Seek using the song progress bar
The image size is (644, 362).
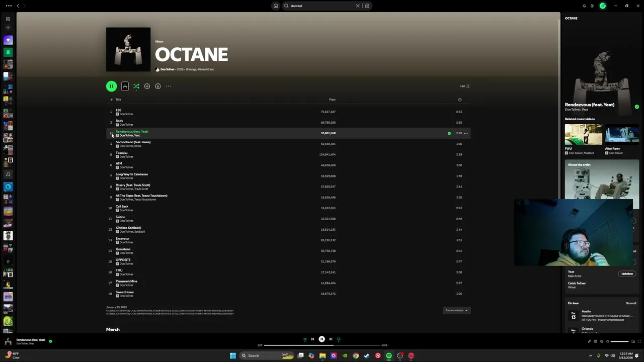tap(322, 345)
